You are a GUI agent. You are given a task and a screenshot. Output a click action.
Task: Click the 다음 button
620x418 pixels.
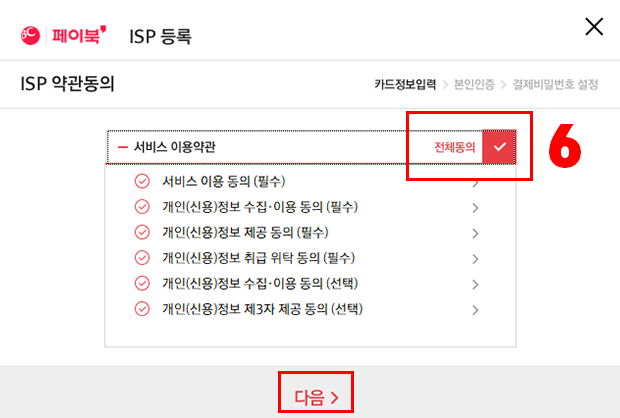coord(316,397)
